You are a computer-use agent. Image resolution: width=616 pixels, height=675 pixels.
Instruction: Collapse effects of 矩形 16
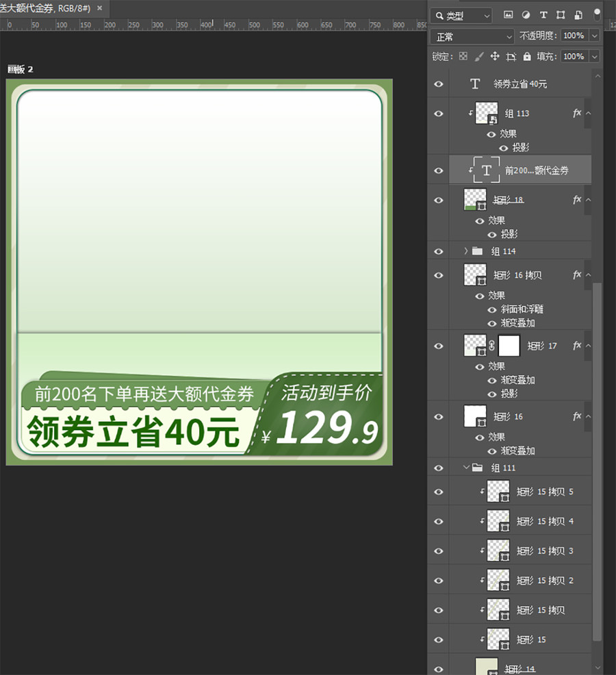coord(588,416)
